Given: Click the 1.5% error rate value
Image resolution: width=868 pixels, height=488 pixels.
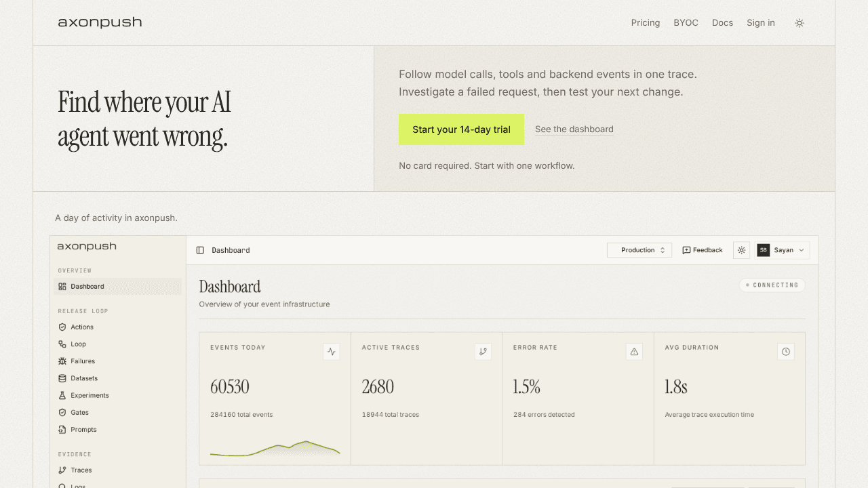Looking at the screenshot, I should pos(527,387).
